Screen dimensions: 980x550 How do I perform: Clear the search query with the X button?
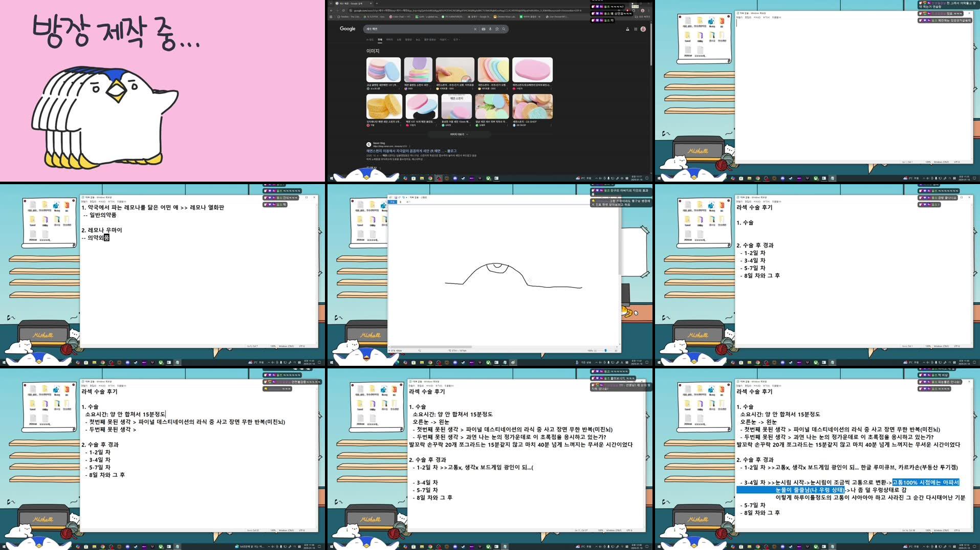pos(475,29)
